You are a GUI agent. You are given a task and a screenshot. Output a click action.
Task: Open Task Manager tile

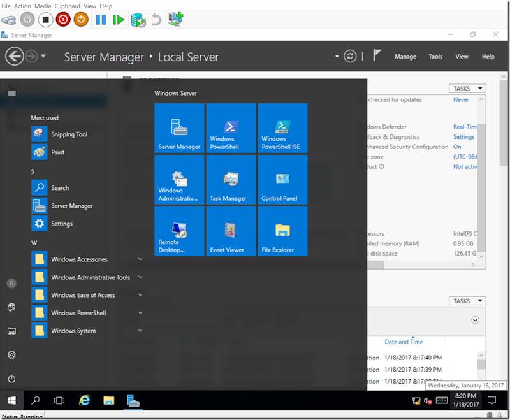pyautogui.click(x=231, y=180)
